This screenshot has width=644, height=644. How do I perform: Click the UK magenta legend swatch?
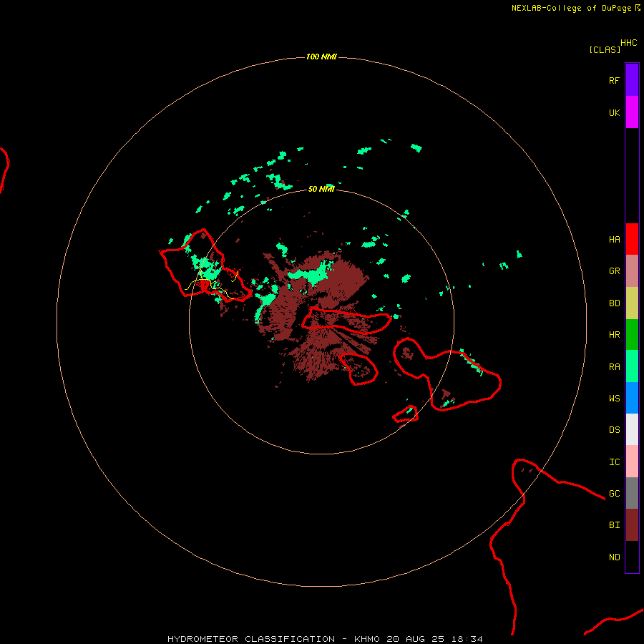tap(632, 112)
